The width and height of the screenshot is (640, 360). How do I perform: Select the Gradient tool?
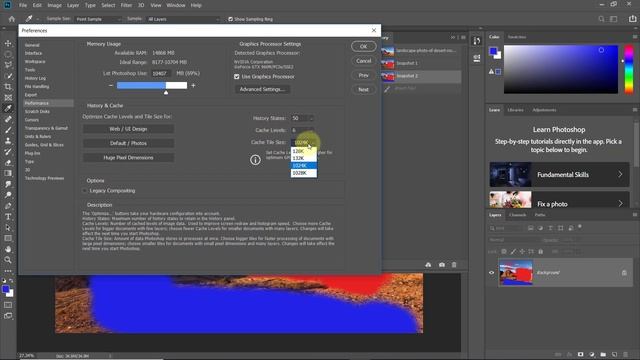8,173
